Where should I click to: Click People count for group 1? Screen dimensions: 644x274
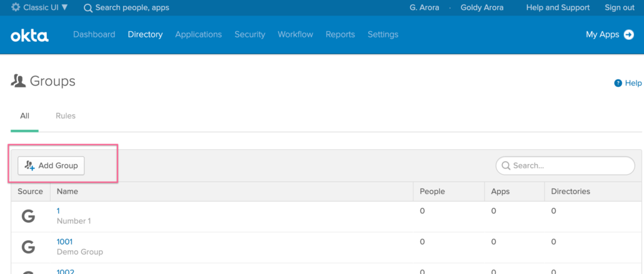(x=422, y=211)
